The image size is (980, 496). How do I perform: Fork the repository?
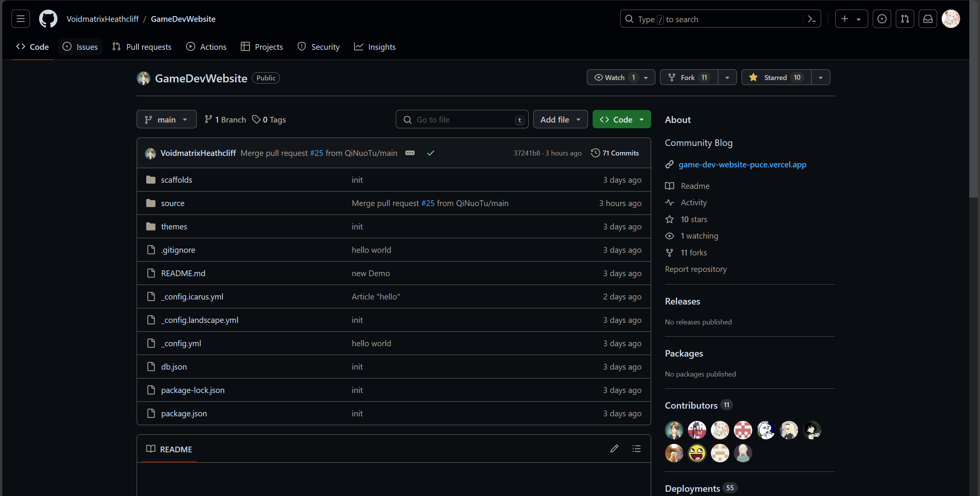(x=689, y=77)
